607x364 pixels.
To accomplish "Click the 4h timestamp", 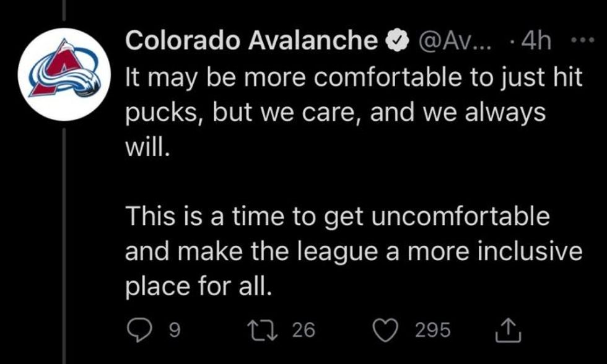I will [x=536, y=41].
